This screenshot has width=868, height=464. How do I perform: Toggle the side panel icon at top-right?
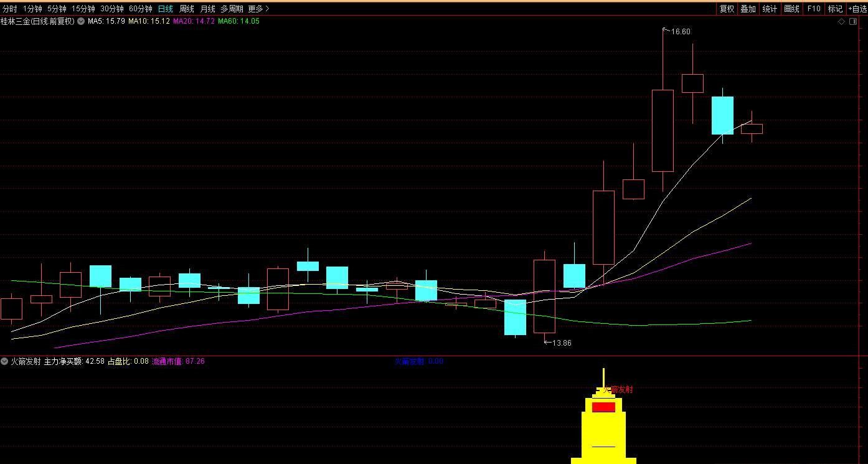[853, 21]
